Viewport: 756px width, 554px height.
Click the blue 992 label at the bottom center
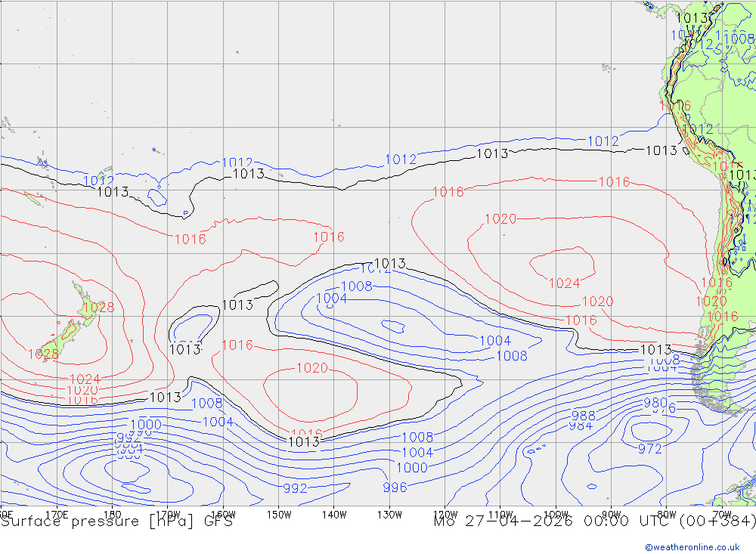(x=295, y=488)
